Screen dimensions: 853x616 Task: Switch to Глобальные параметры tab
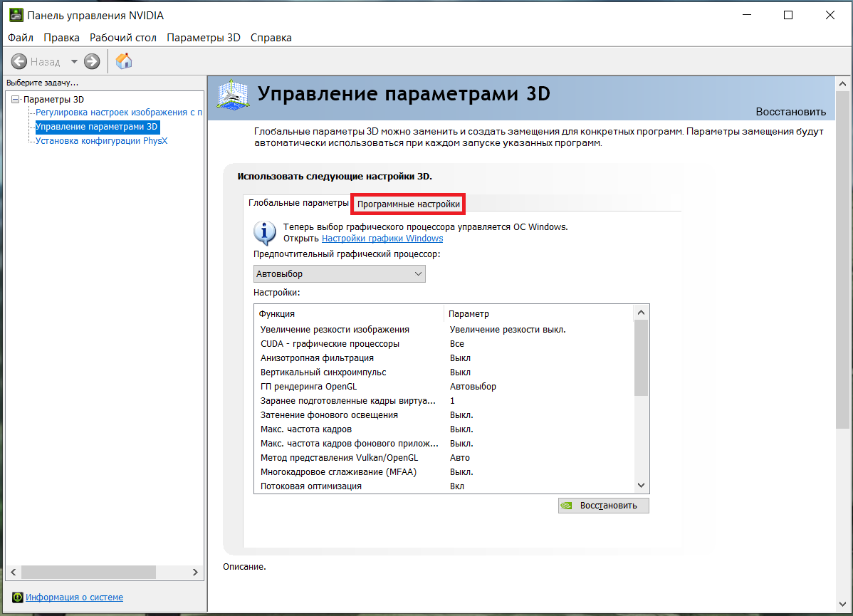point(298,203)
